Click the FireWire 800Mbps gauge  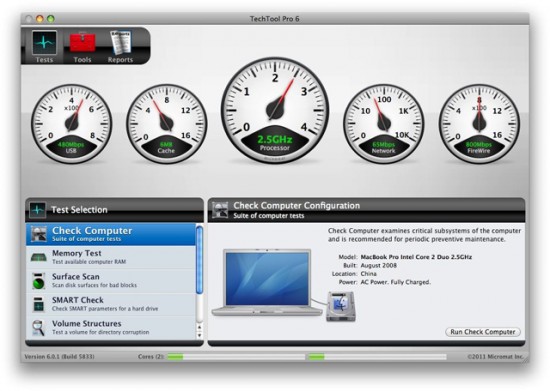479,123
